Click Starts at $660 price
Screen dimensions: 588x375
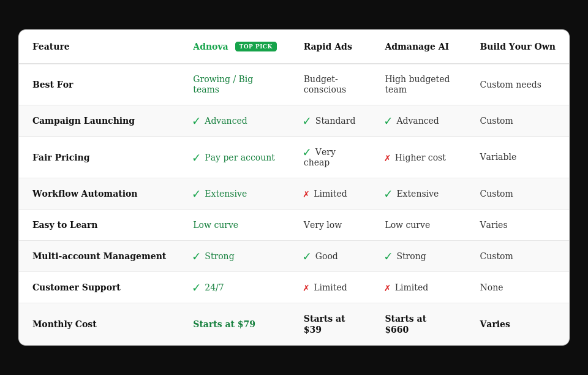[405, 324]
